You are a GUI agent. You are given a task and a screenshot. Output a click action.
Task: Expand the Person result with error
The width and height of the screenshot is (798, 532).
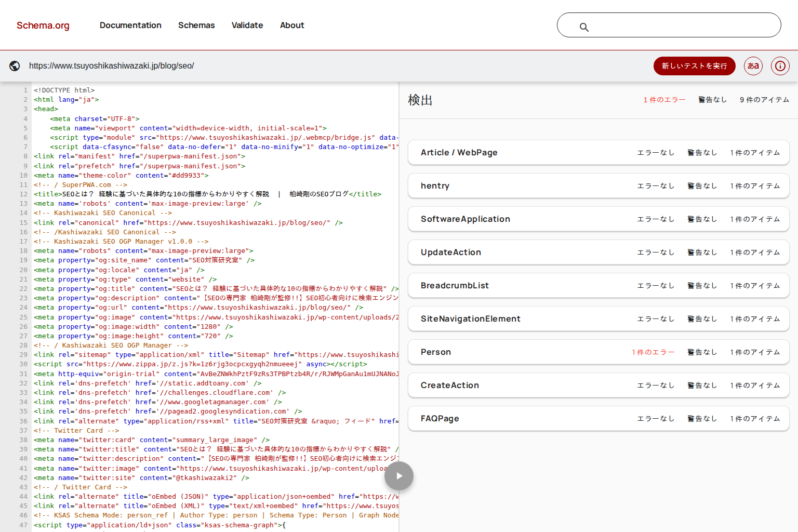pyautogui.click(x=598, y=352)
